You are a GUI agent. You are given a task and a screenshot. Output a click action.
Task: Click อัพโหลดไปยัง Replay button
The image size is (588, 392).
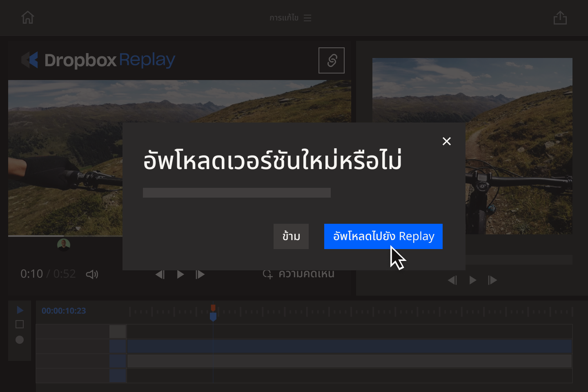383,236
